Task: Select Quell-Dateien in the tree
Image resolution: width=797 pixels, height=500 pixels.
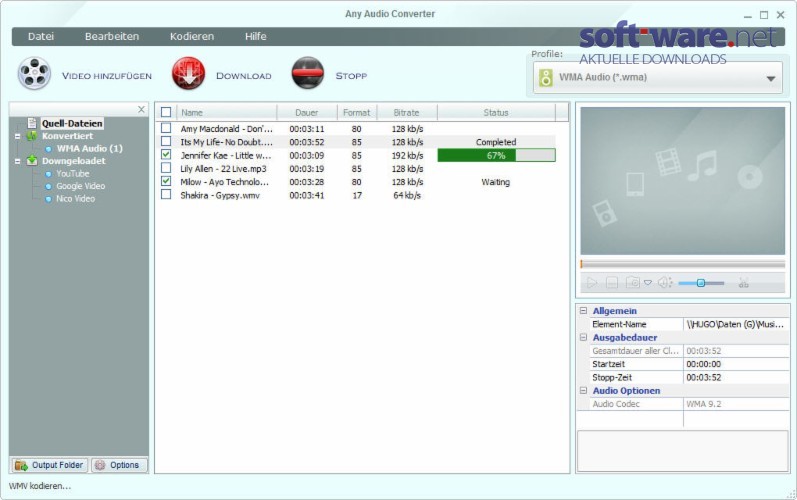Action: [72, 123]
